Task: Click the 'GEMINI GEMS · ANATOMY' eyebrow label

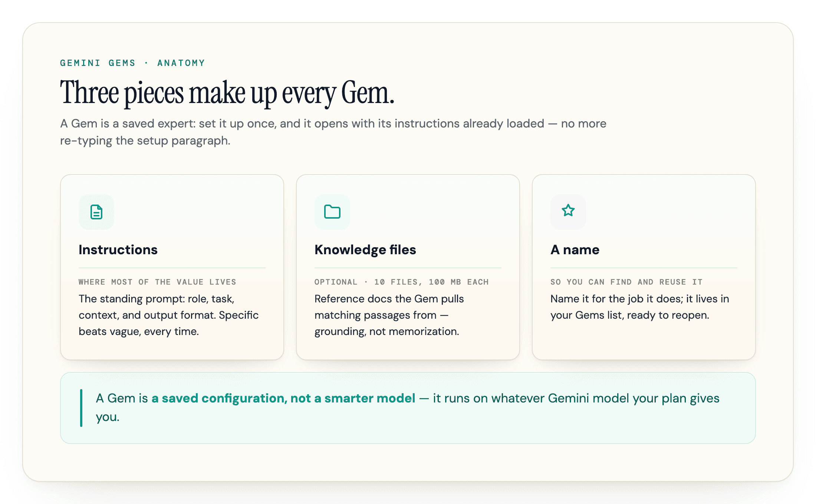Action: pyautogui.click(x=132, y=63)
